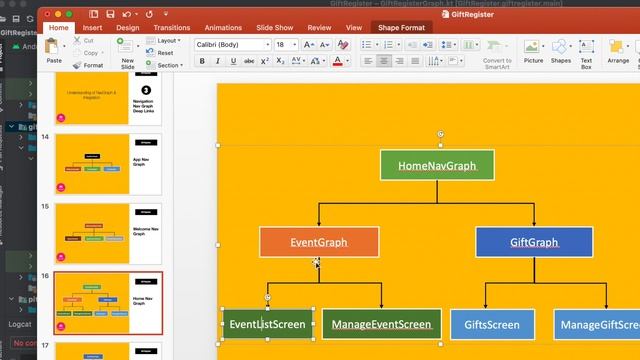This screenshot has width=640, height=360.
Task: Switch to the Home tab
Action: tap(58, 28)
